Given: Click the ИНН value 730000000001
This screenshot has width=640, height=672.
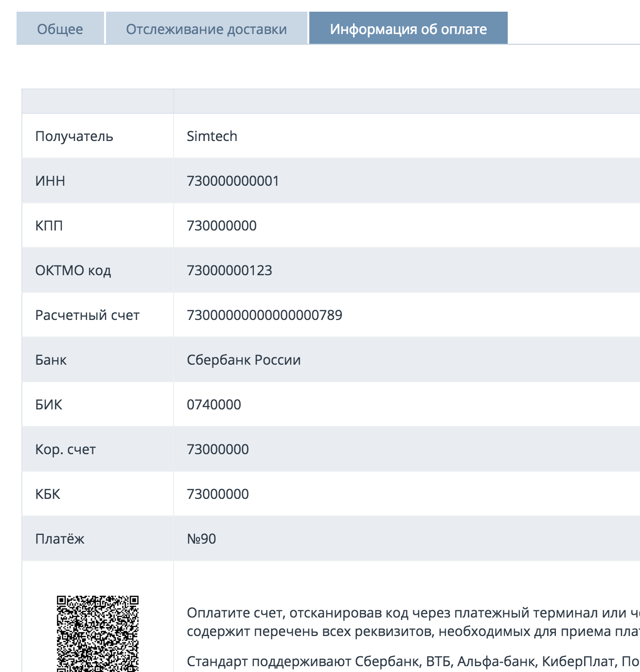Looking at the screenshot, I should (233, 181).
